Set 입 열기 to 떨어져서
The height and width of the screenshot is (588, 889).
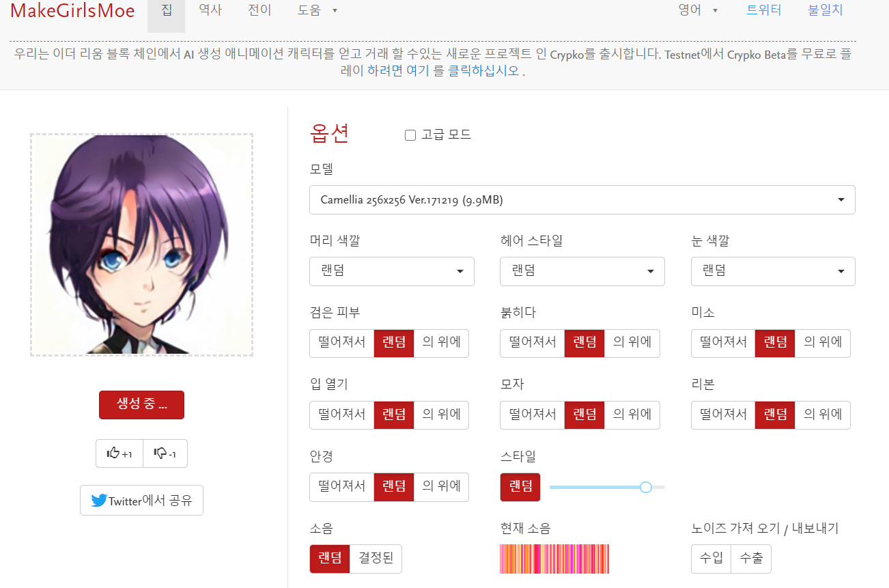pyautogui.click(x=342, y=415)
